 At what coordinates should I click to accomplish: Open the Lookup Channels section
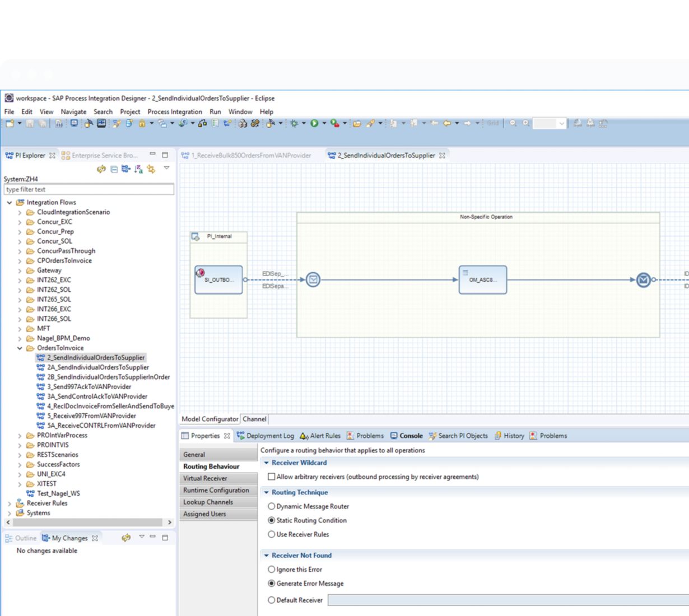pyautogui.click(x=218, y=502)
